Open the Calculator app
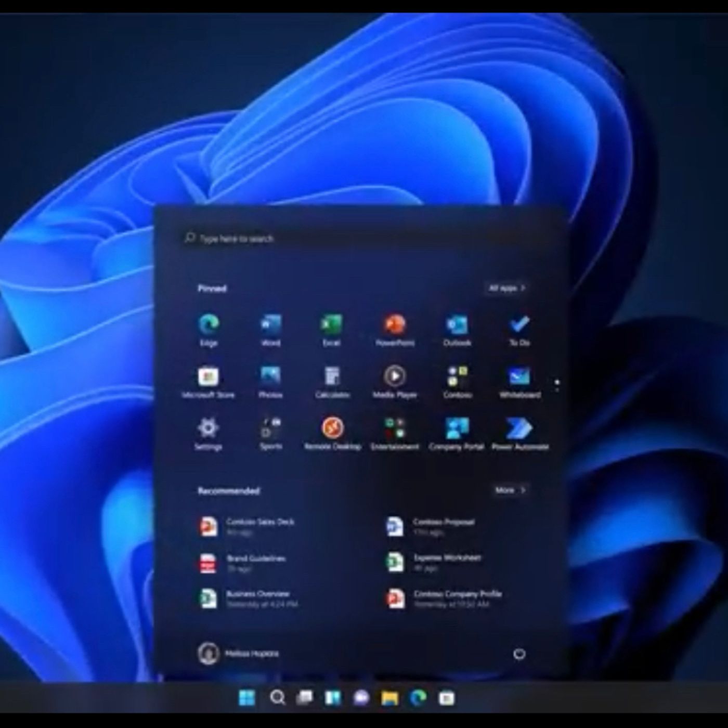The width and height of the screenshot is (728, 728). click(x=332, y=382)
